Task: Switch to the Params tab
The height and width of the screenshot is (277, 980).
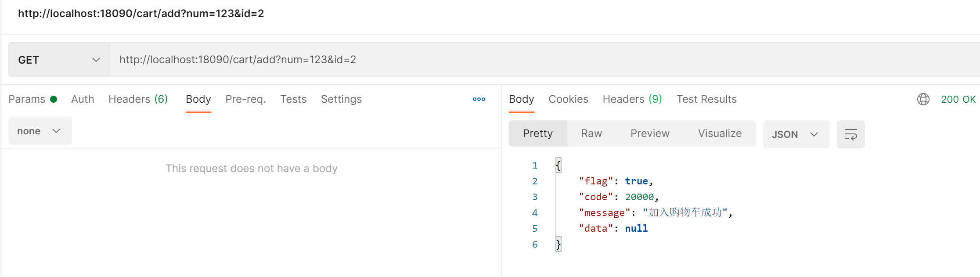Action: click(x=27, y=99)
